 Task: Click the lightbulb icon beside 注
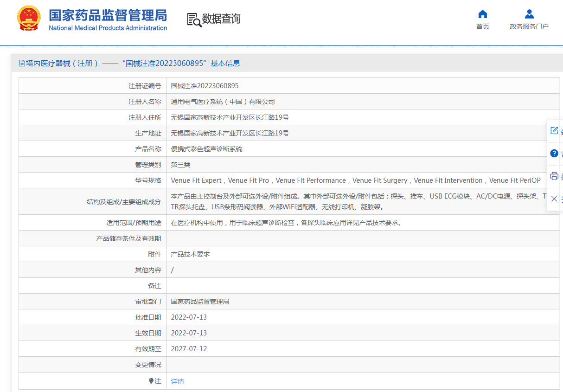pyautogui.click(x=151, y=381)
